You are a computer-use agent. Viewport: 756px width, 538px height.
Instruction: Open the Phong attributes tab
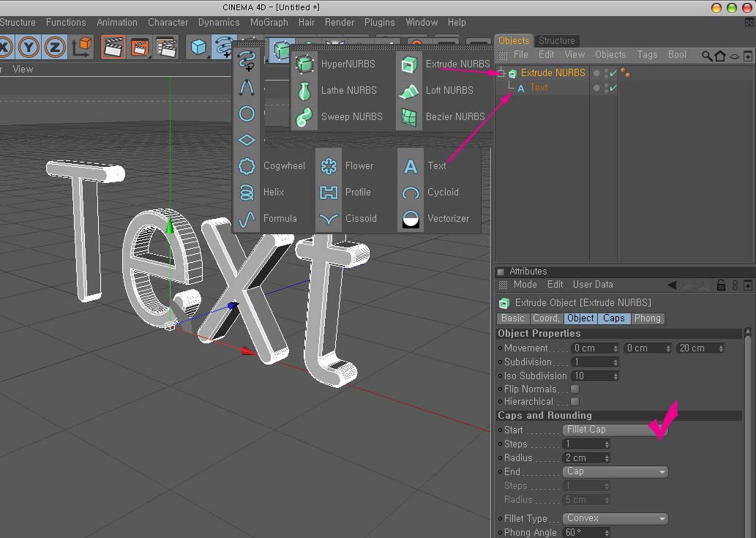coord(648,318)
